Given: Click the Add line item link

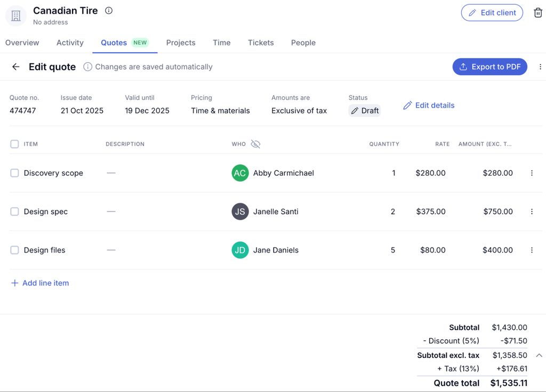Looking at the screenshot, I should 40,283.
